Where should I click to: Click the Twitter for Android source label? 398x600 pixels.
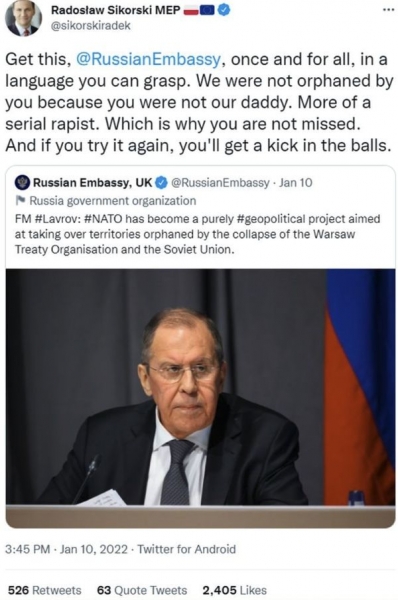click(x=187, y=549)
